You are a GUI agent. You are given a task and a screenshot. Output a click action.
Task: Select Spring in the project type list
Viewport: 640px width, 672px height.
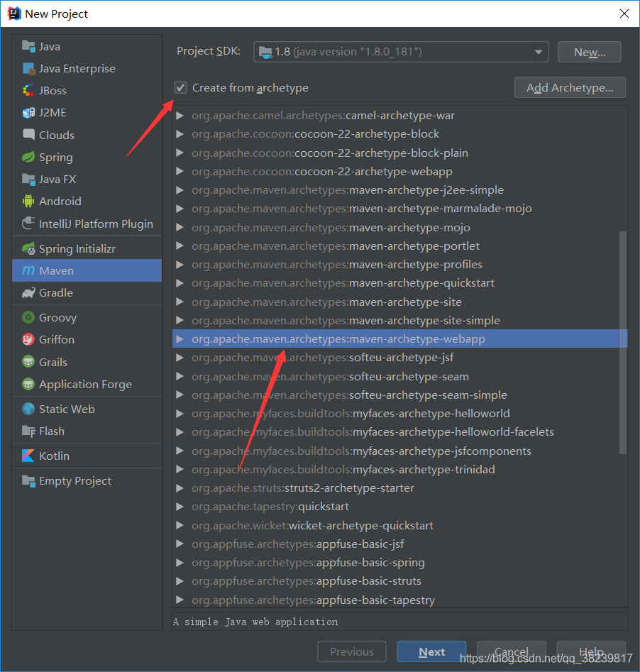tap(87, 157)
